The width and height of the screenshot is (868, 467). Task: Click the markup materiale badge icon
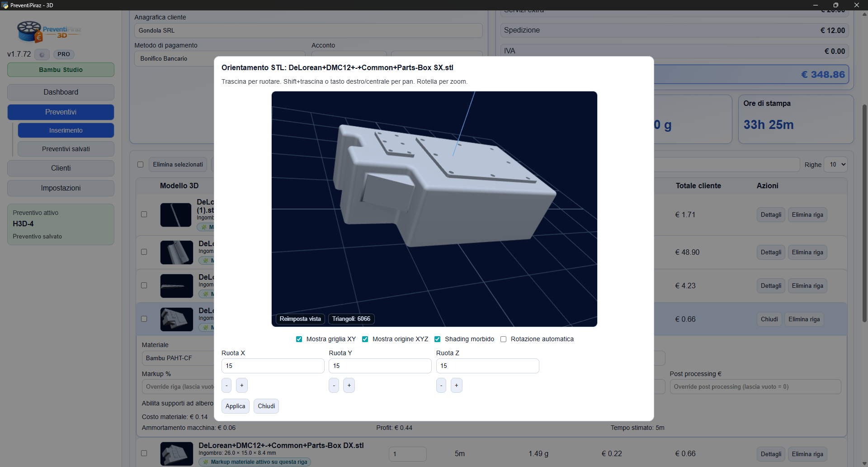(x=206, y=462)
